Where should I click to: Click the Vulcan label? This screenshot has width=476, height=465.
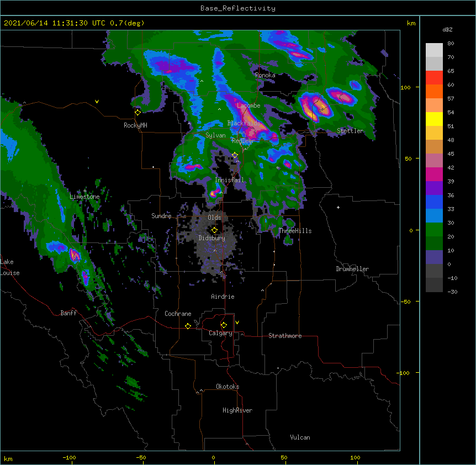(x=300, y=437)
